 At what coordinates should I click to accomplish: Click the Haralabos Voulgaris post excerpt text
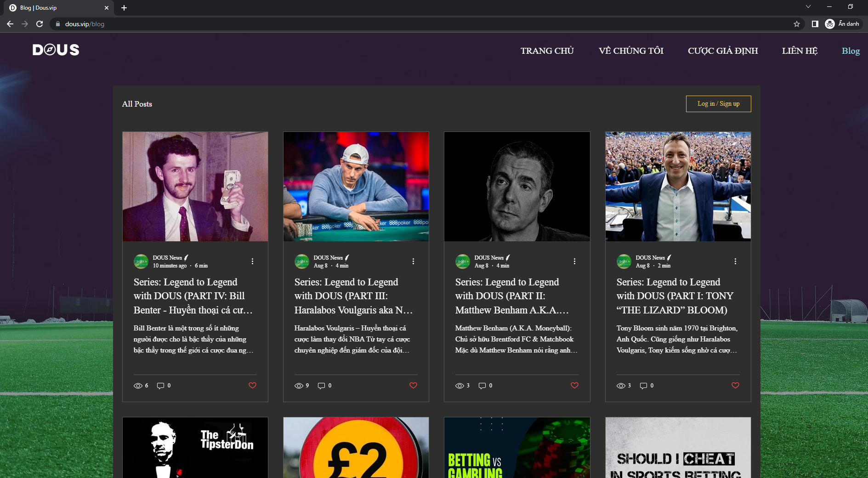[x=352, y=339]
